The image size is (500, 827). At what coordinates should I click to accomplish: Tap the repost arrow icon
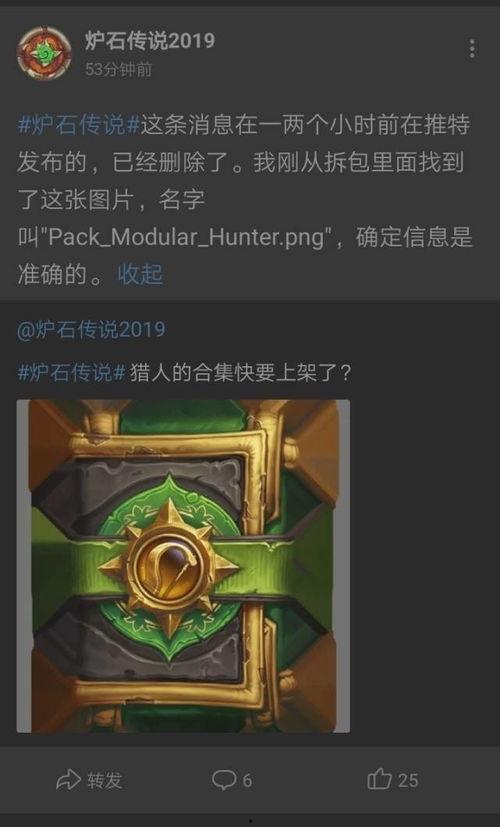(x=69, y=780)
